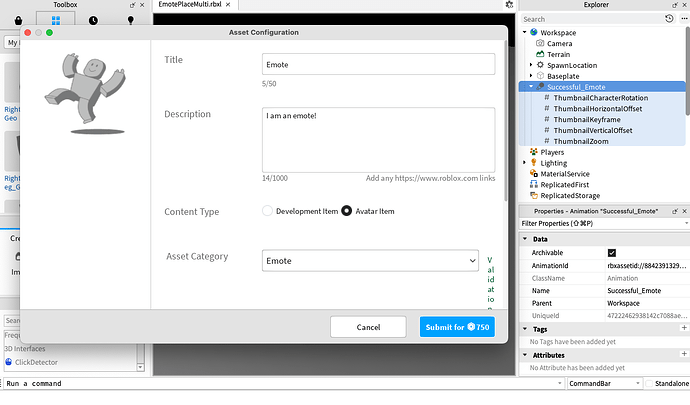
Task: Click the Submit for 750 button
Action: pos(457,327)
